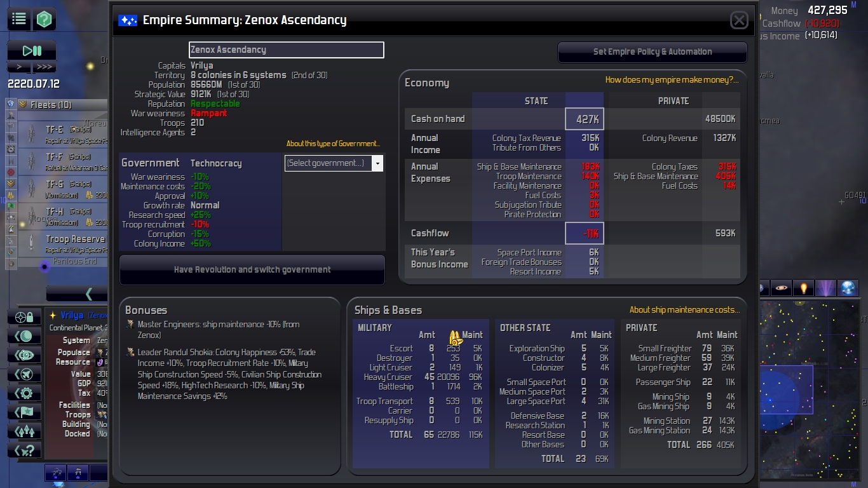This screenshot has width=868, height=488.
Task: Click the State Cash on hand value 427K
Action: tap(585, 119)
